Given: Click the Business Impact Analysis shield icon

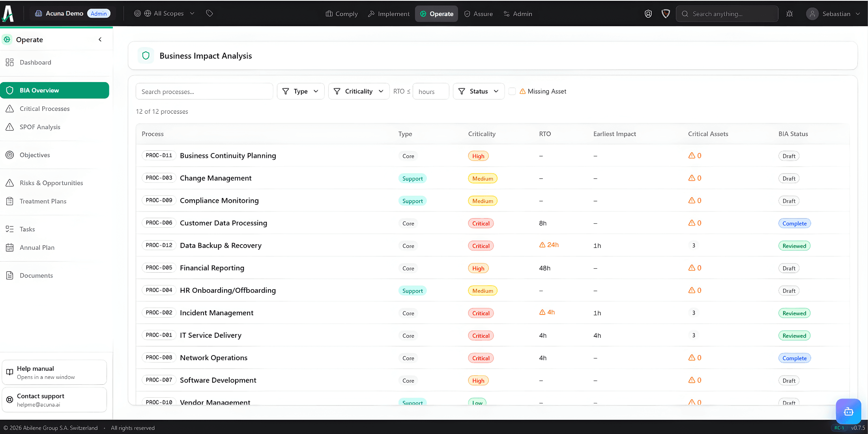Looking at the screenshot, I should 146,56.
